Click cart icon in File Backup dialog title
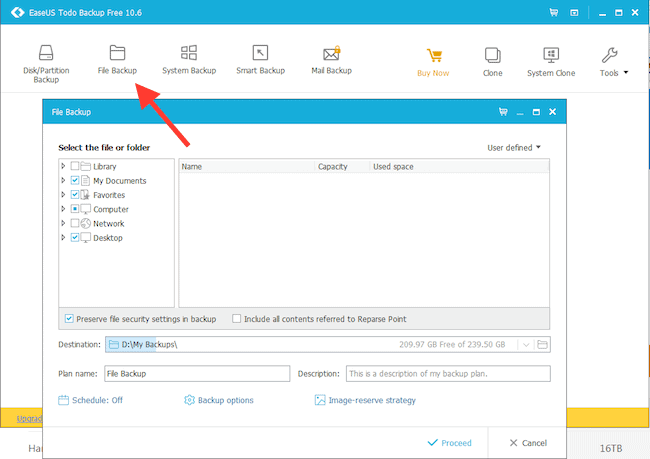Viewport: 650px width, 459px height. [503, 112]
